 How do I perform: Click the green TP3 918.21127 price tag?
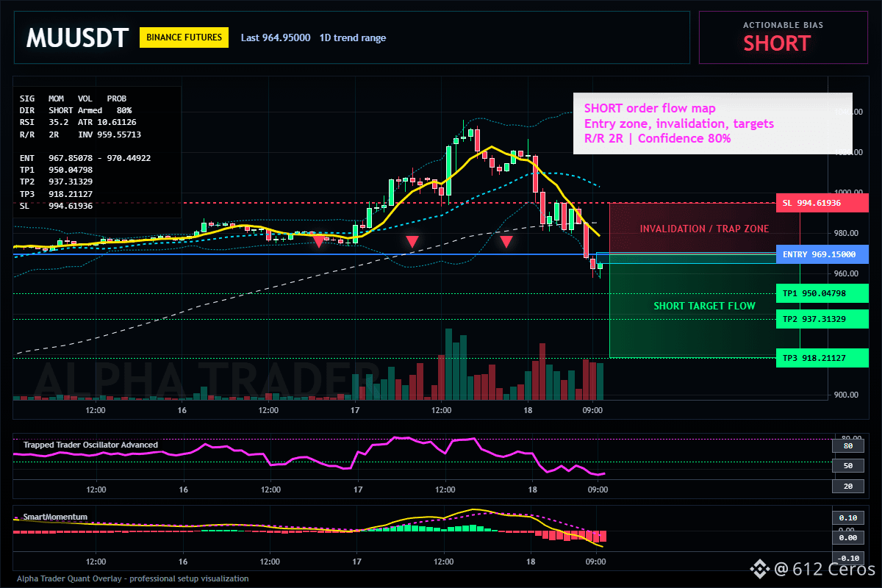(822, 358)
